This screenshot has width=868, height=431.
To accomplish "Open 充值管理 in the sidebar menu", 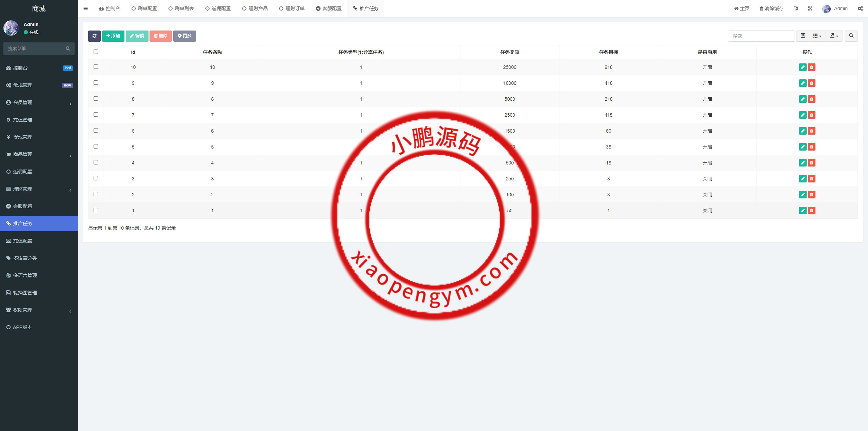I will click(x=23, y=120).
